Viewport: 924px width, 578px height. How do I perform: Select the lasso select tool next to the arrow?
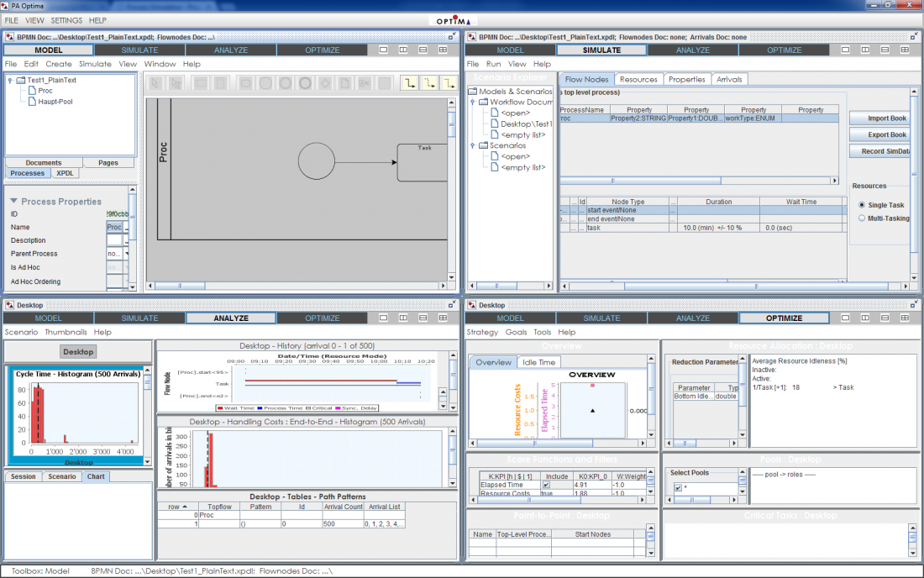(176, 81)
